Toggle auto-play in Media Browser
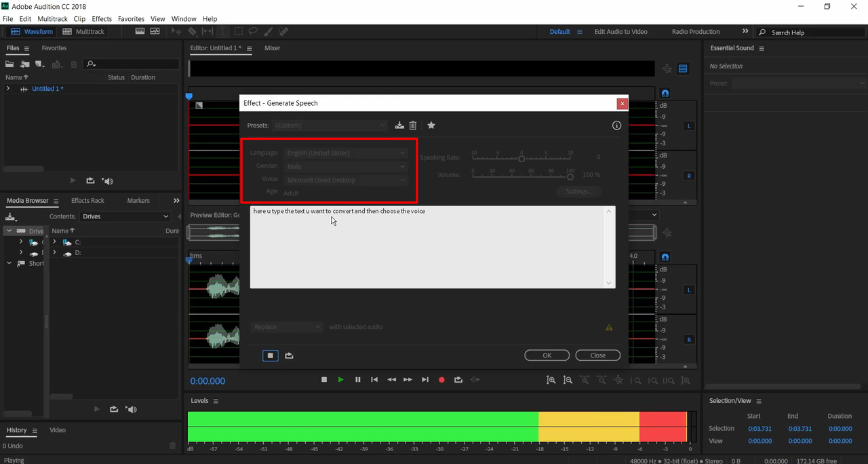Screen dimensions: 868x464 (132, 409)
